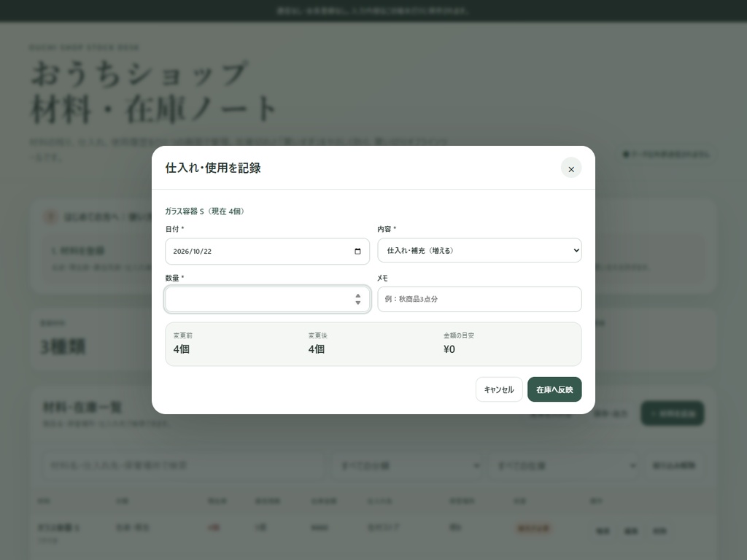Increase 数量 with the up stepper arrow
747x560 pixels.
coord(357,296)
